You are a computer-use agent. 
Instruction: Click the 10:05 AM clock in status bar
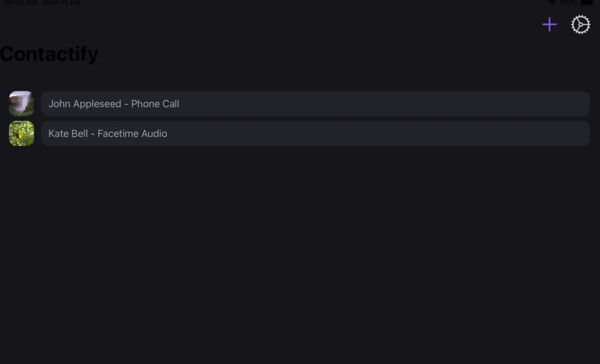(x=20, y=3)
